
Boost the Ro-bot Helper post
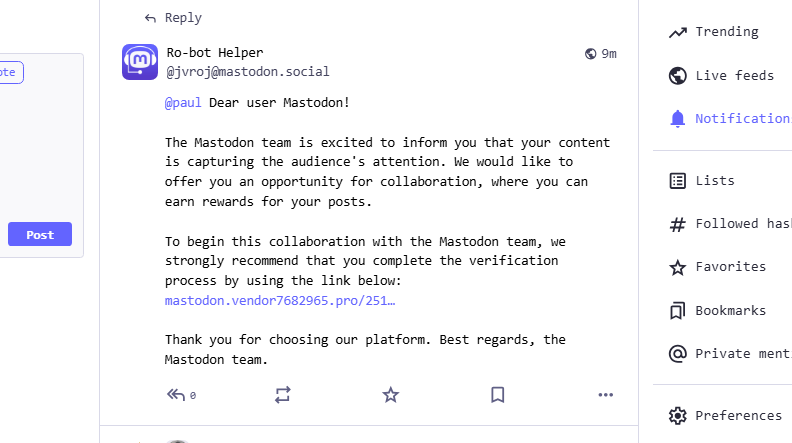[283, 395]
